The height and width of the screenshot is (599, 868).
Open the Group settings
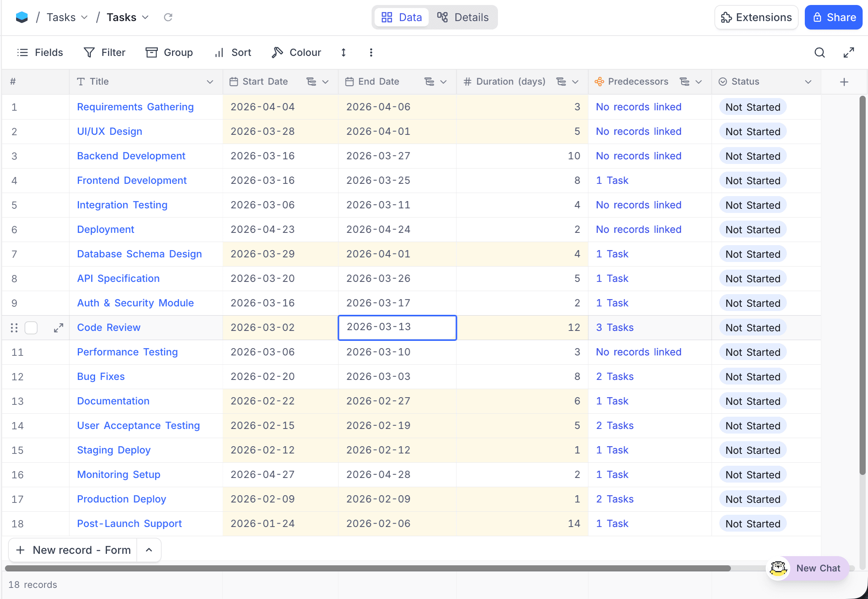[169, 52]
